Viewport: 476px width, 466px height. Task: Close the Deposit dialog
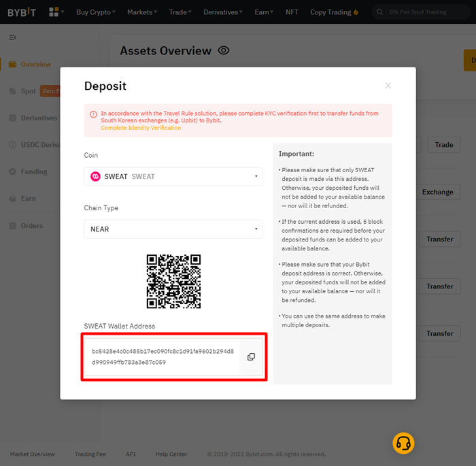tap(388, 86)
